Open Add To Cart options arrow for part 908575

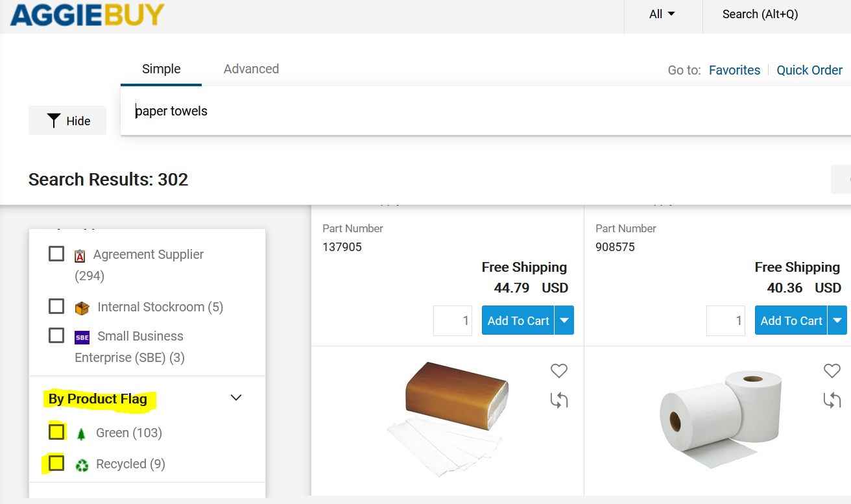point(837,320)
